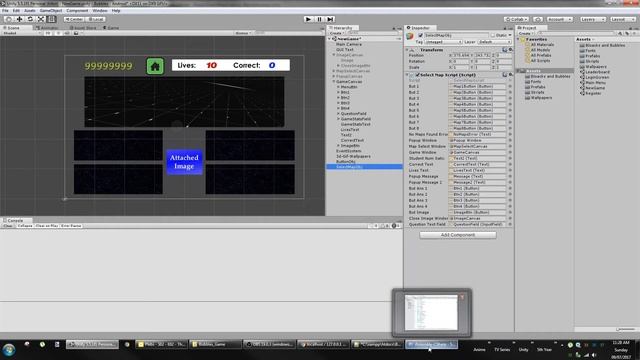Toggle the GameObject active checkbox in Inspector
The width and height of the screenshot is (640, 360).
tap(420, 36)
